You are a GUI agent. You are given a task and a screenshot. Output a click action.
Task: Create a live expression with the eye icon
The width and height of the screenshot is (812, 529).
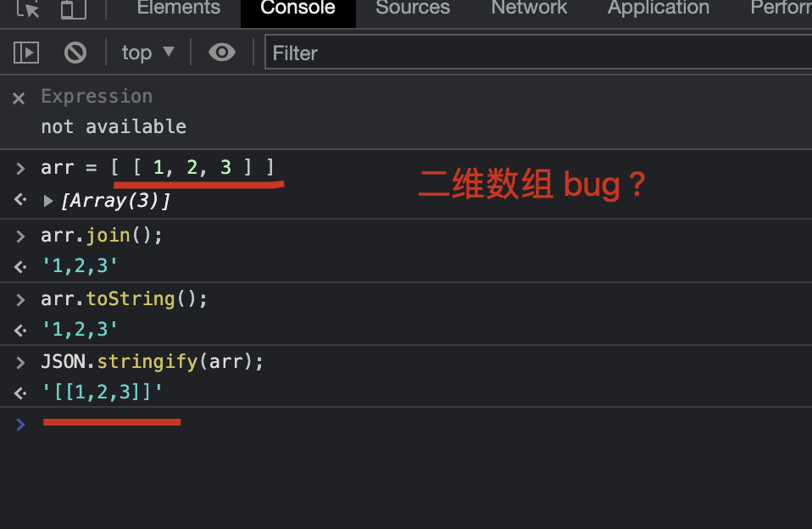point(222,52)
